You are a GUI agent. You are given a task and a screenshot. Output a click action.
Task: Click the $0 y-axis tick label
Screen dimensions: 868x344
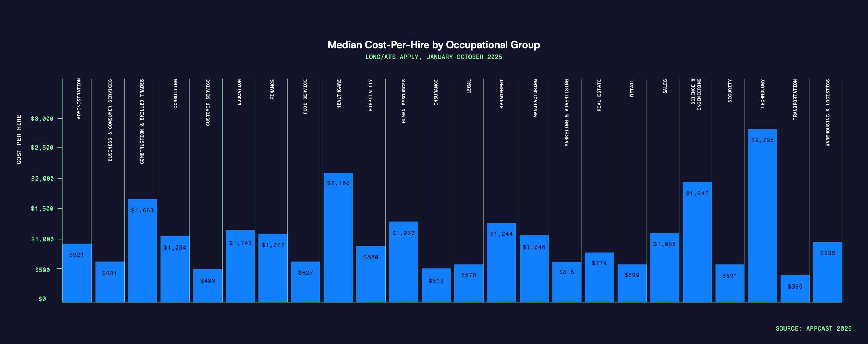tap(42, 299)
